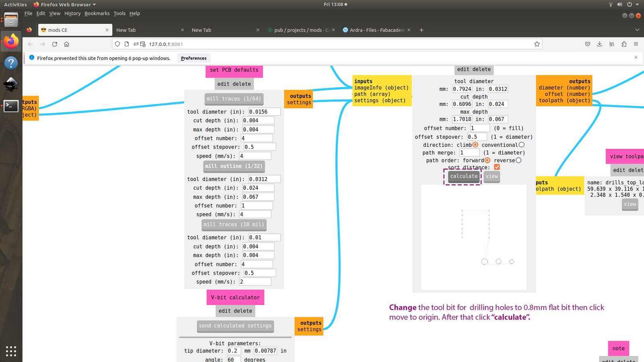Open the list all tabs dropdown

click(637, 30)
